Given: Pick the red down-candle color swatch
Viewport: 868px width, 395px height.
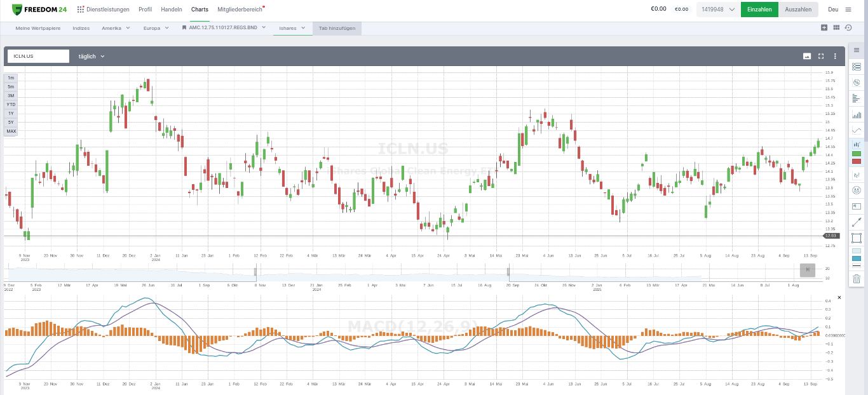Looking at the screenshot, I should (x=856, y=161).
